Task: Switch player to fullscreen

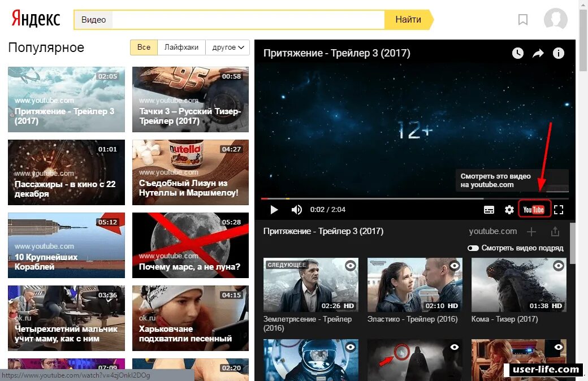Action: click(559, 210)
